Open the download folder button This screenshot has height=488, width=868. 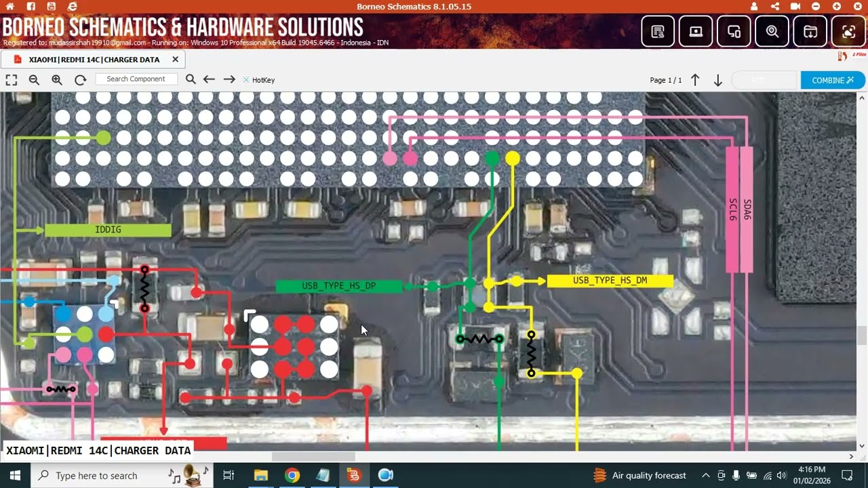[810, 31]
